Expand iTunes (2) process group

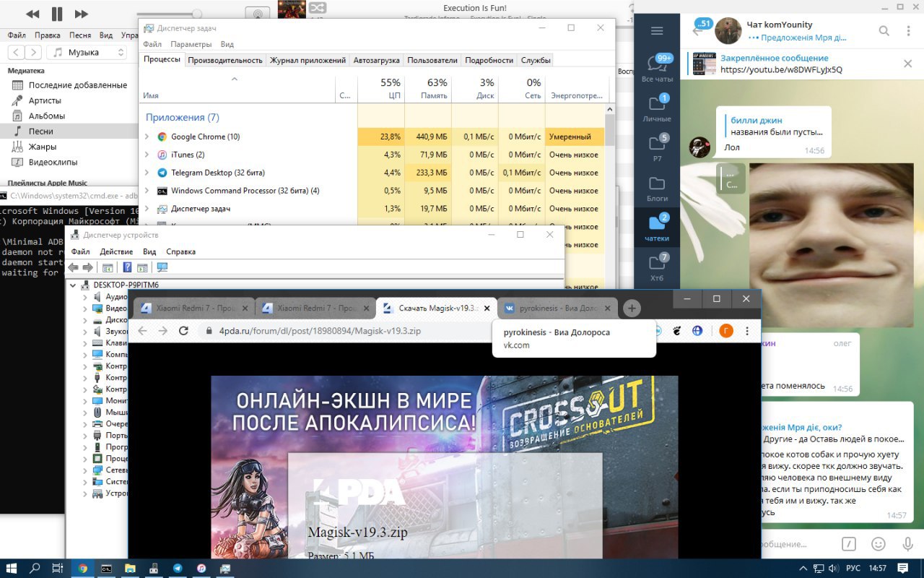(x=147, y=155)
